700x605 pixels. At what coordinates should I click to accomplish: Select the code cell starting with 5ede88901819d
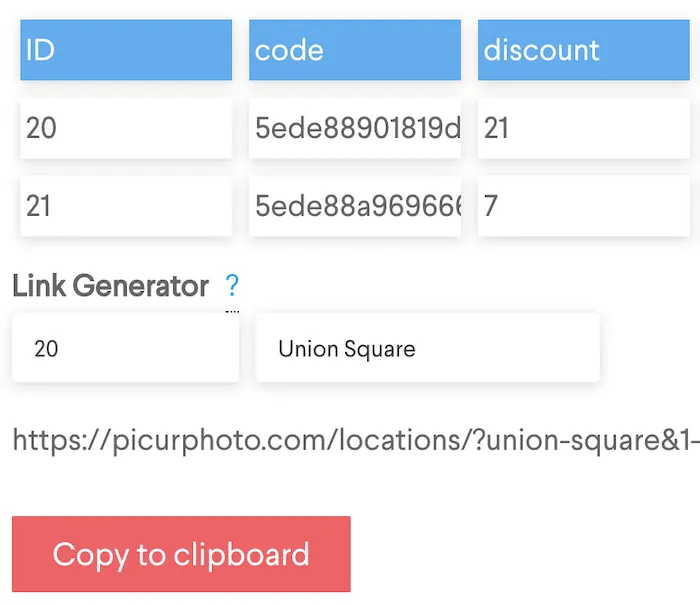pos(354,128)
